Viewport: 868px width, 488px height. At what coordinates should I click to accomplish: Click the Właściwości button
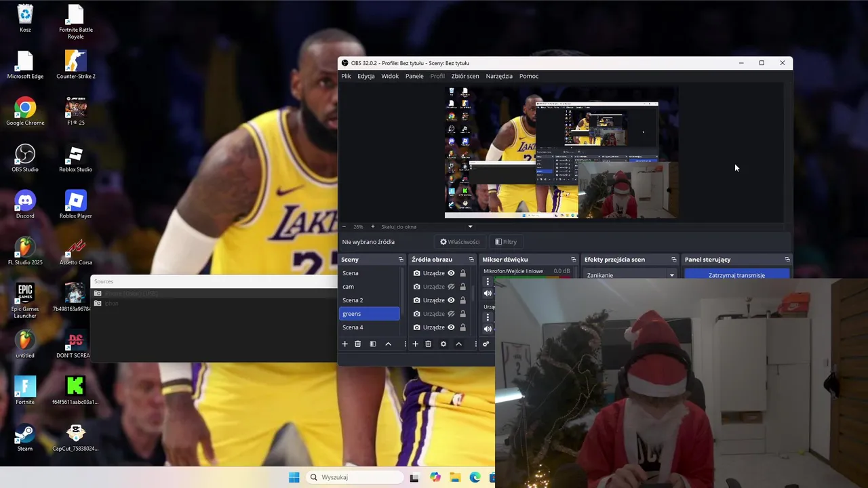(x=460, y=242)
